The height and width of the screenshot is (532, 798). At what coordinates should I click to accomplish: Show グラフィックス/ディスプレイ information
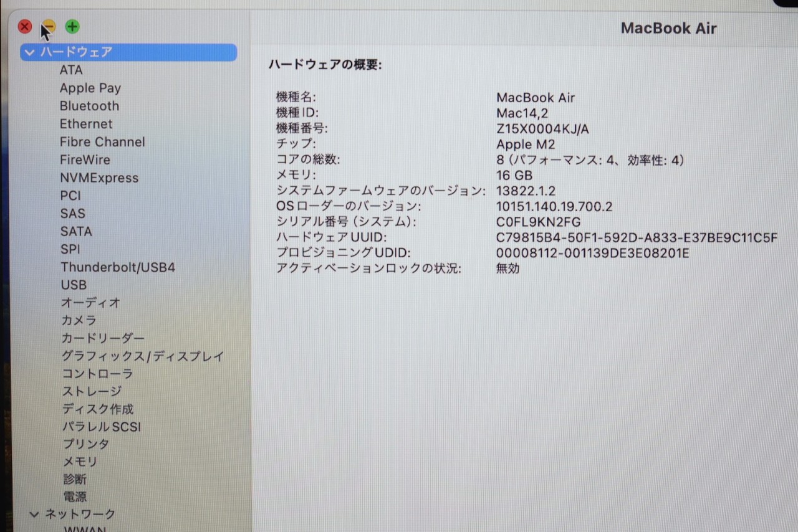pos(143,356)
